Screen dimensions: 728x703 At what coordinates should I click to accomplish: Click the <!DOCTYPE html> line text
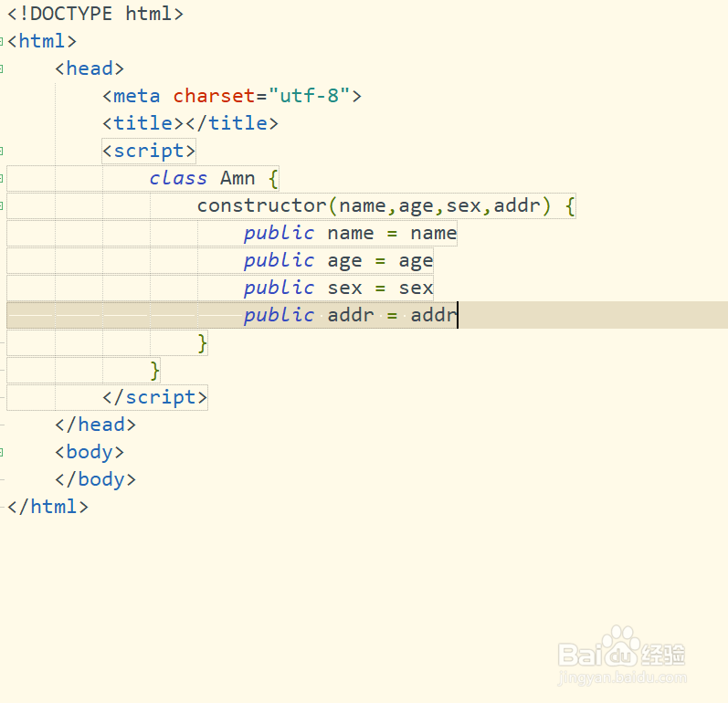coord(96,14)
